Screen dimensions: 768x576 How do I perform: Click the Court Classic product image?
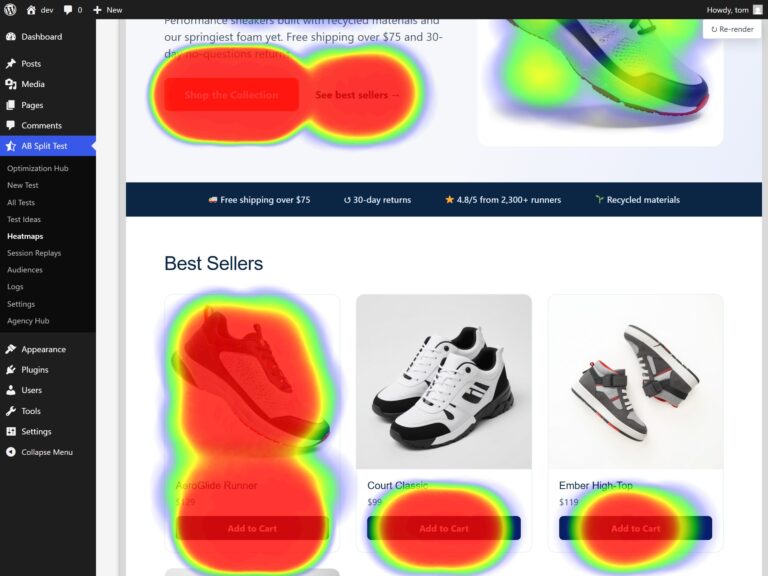click(x=444, y=382)
